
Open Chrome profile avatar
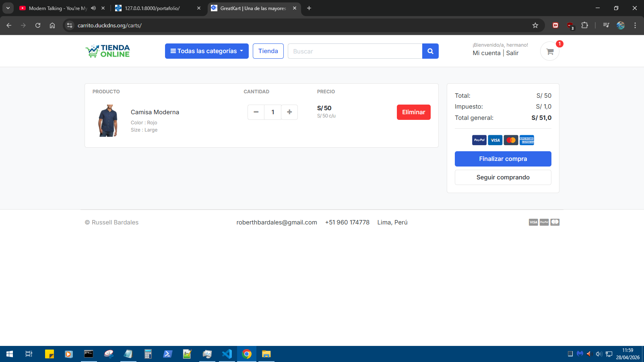coord(621,25)
